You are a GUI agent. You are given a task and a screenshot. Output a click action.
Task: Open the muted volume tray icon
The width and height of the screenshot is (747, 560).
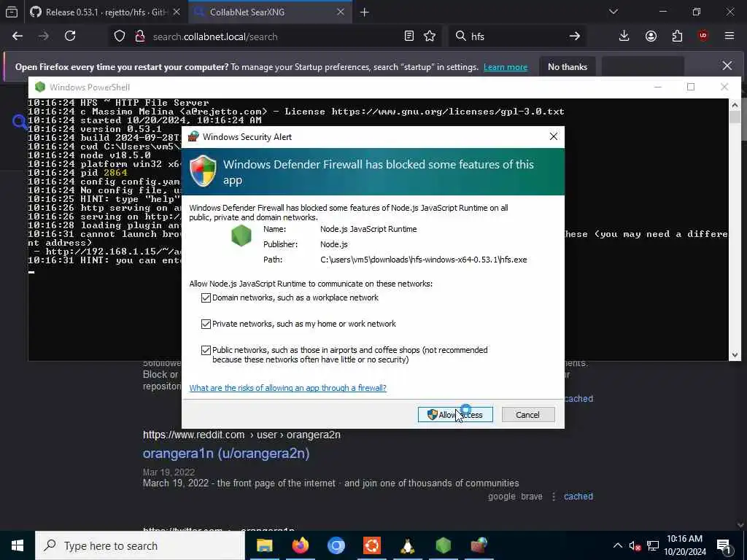[635, 546]
